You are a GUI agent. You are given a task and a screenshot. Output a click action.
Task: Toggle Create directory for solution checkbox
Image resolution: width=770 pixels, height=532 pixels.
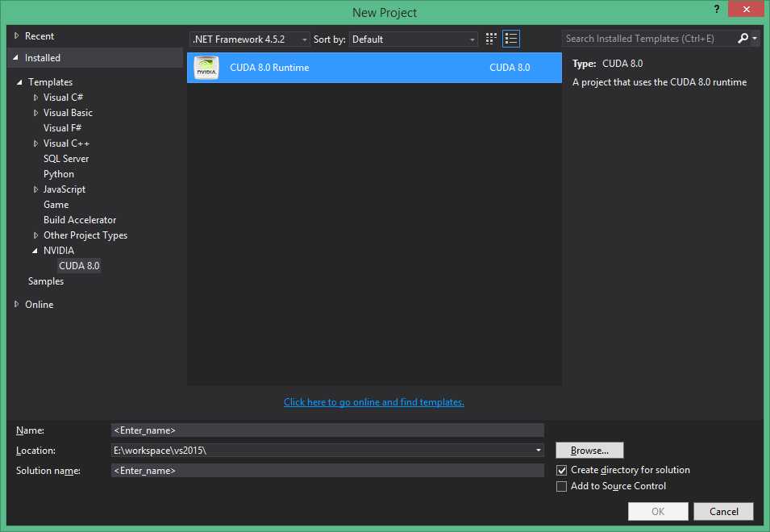[x=561, y=470]
